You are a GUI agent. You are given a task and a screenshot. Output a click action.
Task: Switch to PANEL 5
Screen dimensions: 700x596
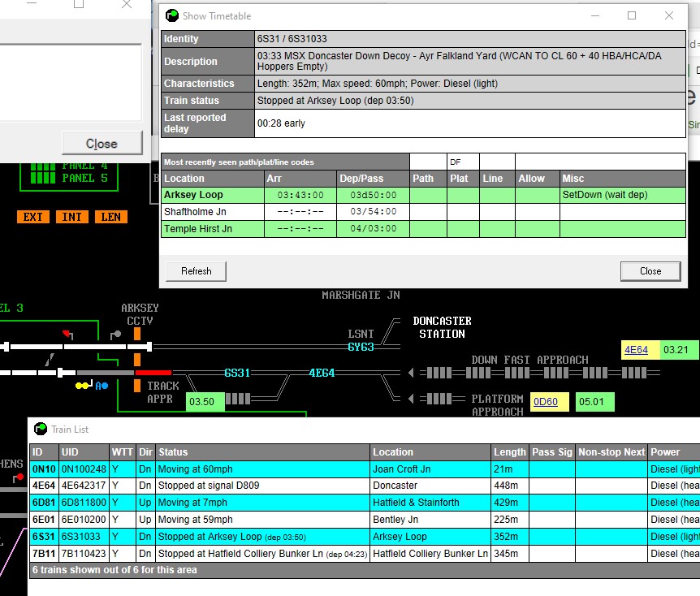[x=69, y=178]
